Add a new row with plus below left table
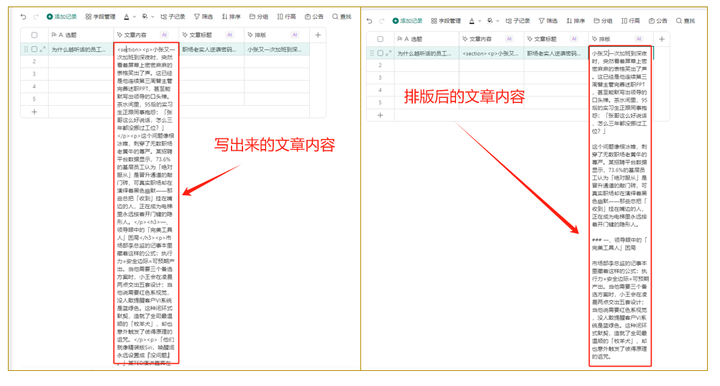 34,112
